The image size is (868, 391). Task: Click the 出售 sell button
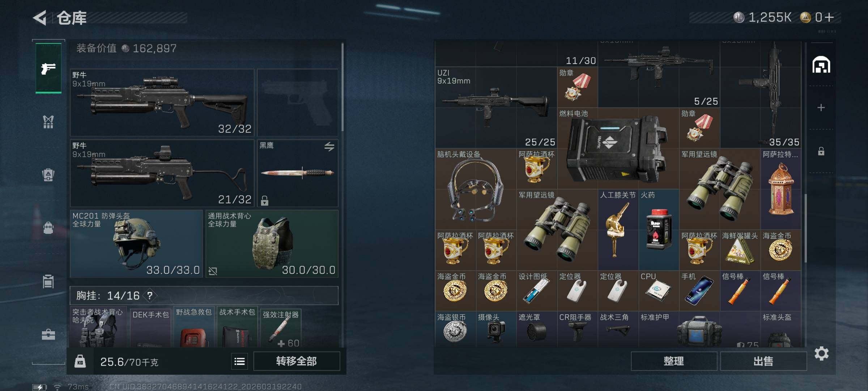click(x=763, y=361)
